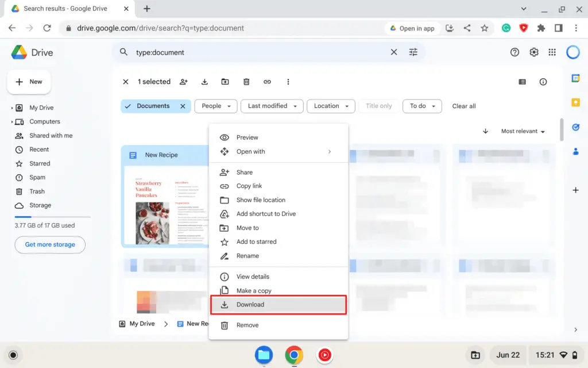Image resolution: width=588 pixels, height=368 pixels.
Task: Open the Last modified filter dropdown
Action: tap(272, 106)
